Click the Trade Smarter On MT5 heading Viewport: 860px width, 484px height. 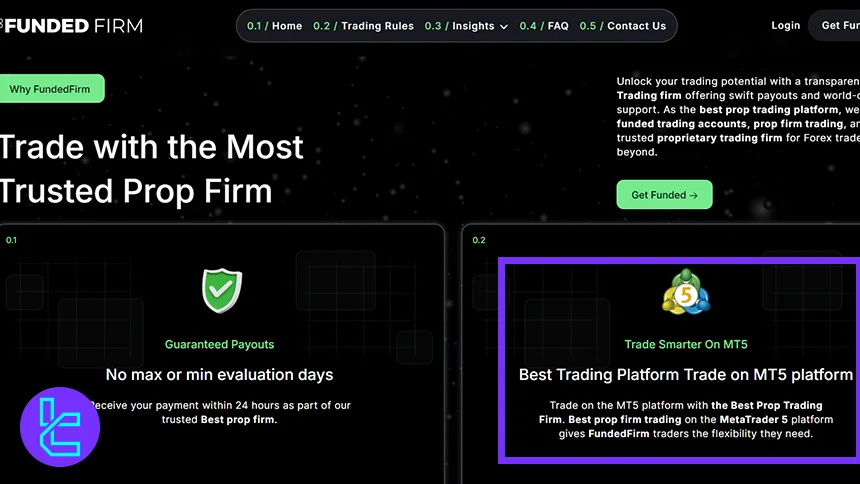[686, 345]
